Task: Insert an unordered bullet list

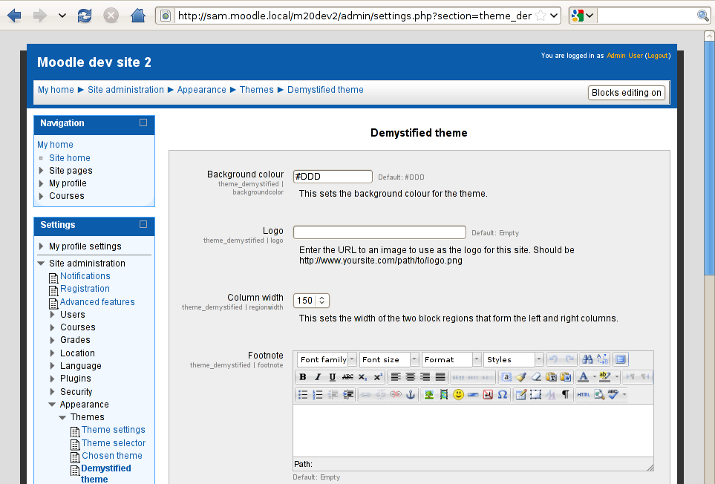Action: point(303,395)
